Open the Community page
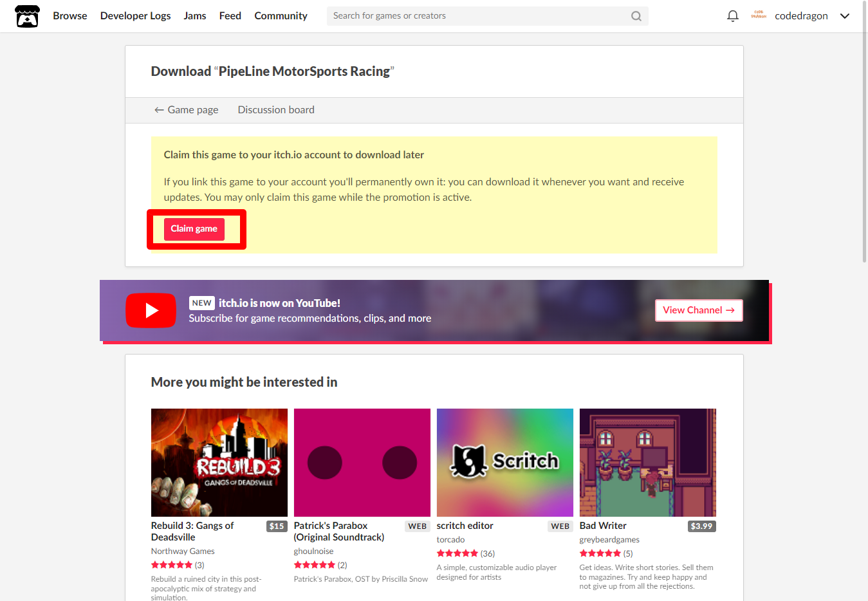The image size is (868, 601). click(281, 16)
